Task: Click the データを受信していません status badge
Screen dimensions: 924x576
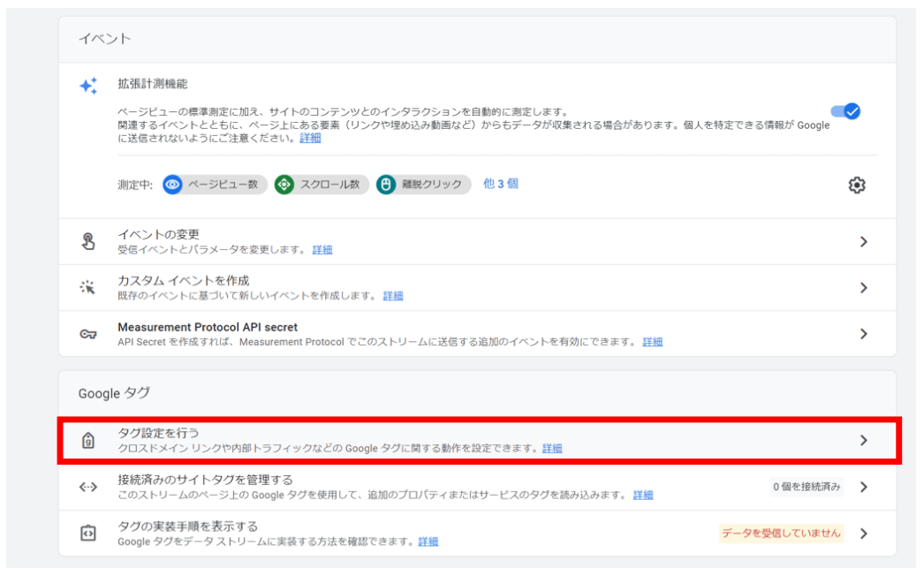Action: [x=781, y=534]
